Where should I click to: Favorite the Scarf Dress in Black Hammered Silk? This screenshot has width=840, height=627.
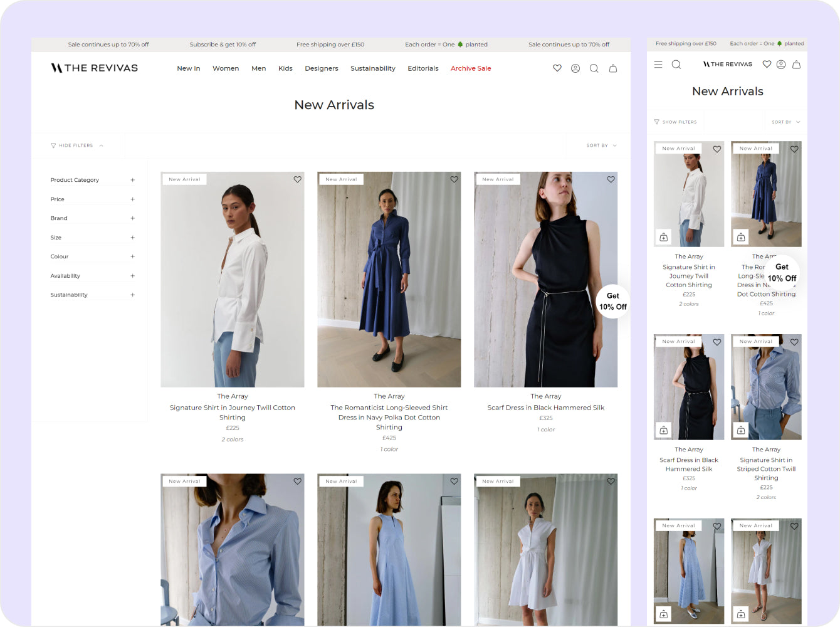(x=611, y=179)
